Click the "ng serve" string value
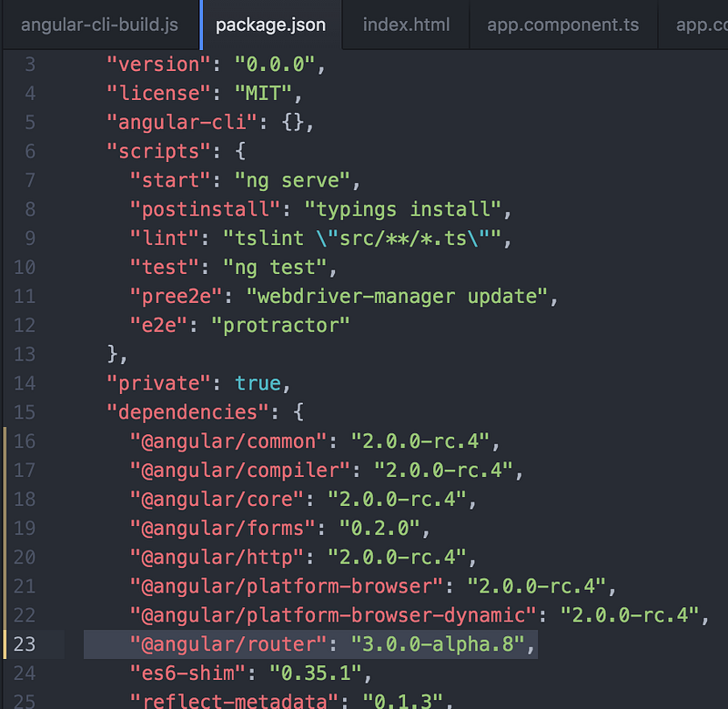The width and height of the screenshot is (728, 709). point(292,180)
